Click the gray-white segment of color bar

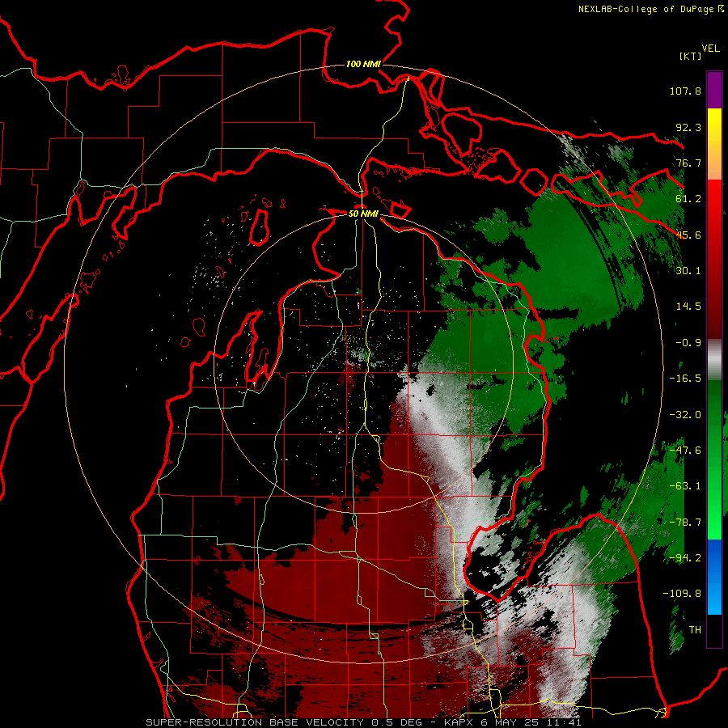[x=714, y=360]
